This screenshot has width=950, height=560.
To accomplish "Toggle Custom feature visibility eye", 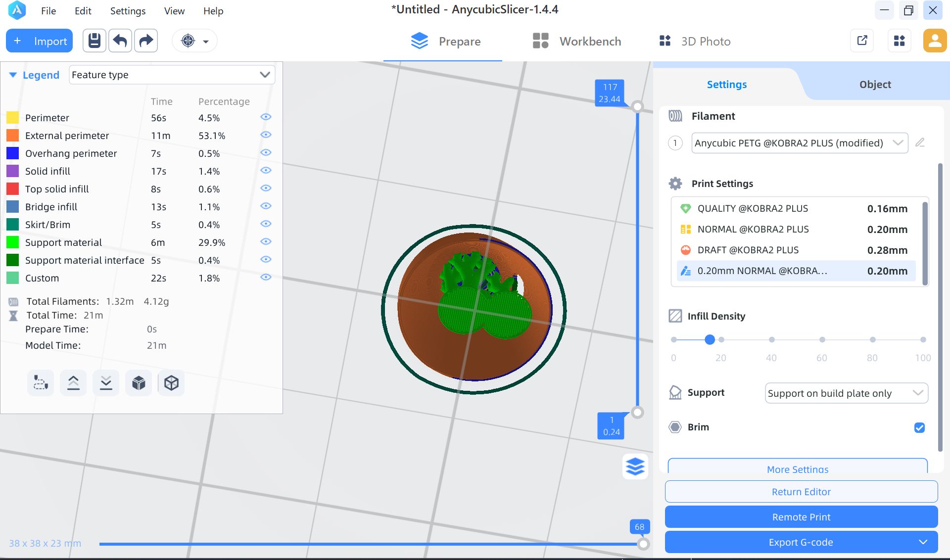I will [266, 277].
